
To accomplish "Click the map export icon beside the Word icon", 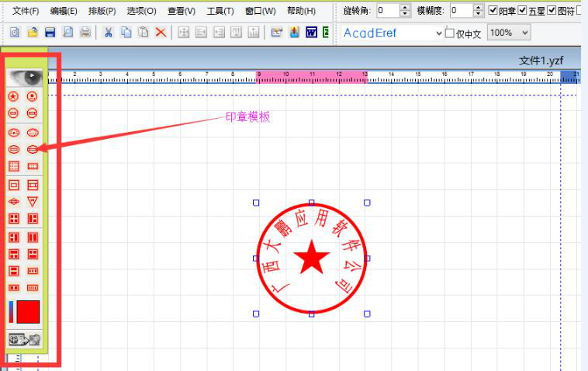I will pos(294,33).
